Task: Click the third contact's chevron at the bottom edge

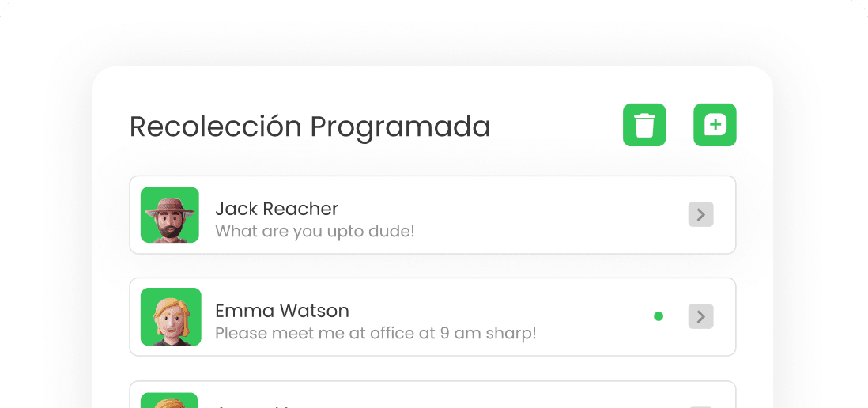Action: (x=701, y=407)
